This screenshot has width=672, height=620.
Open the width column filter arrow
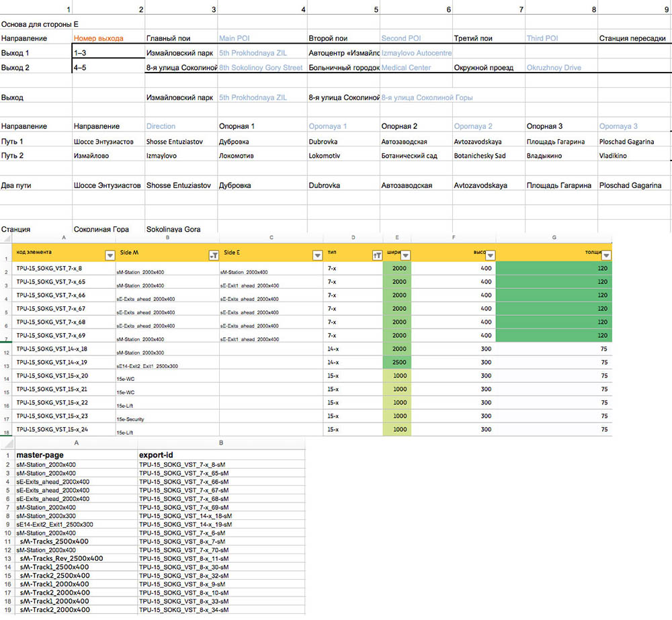(x=405, y=255)
